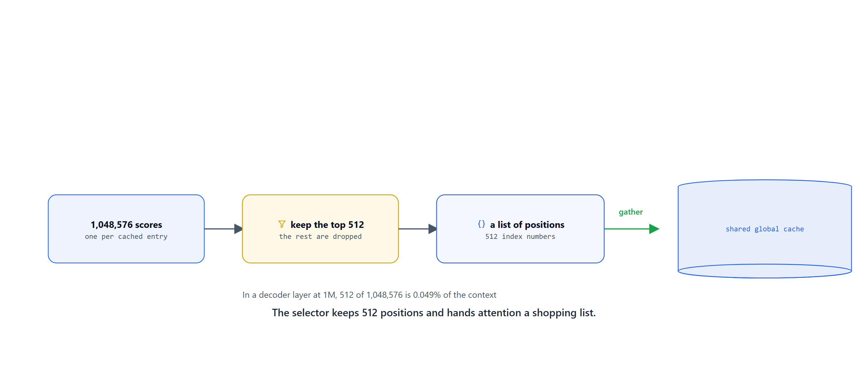
Task: Select the keep the top 512 box
Action: click(320, 229)
